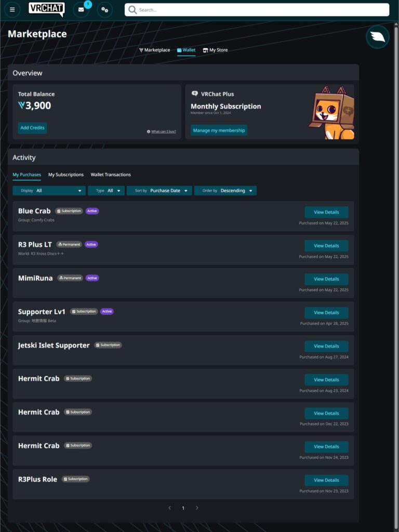Screen dimensions: 399x532
Task: Click Subscription badge on Jetski Islet Supporter
Action: point(108,345)
